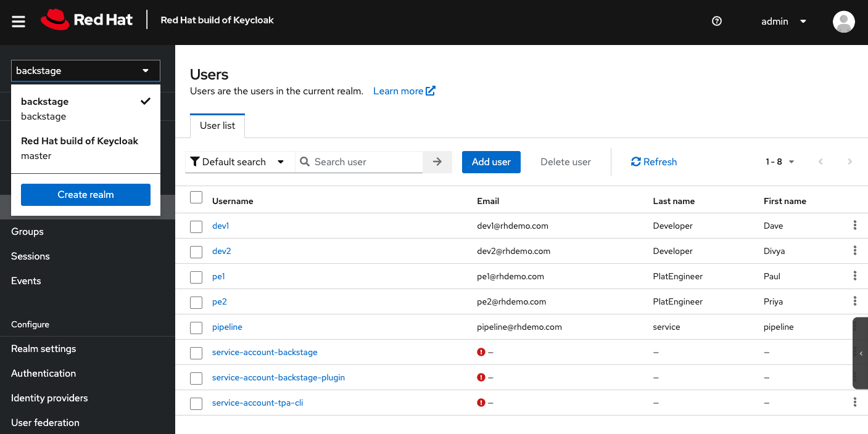Click the Email column header
The height and width of the screenshot is (434, 868).
click(x=488, y=201)
